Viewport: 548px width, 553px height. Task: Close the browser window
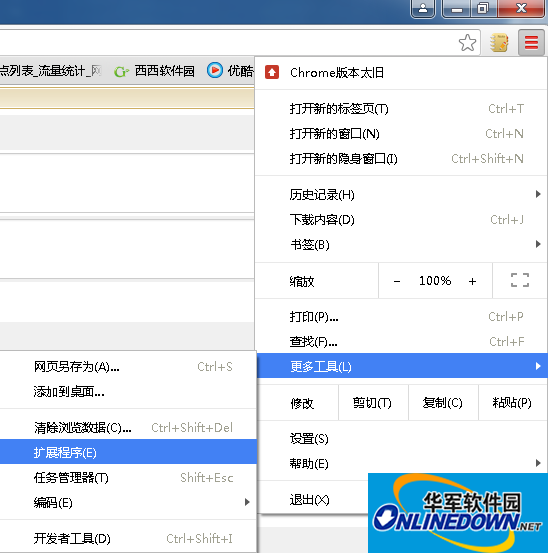point(521,8)
